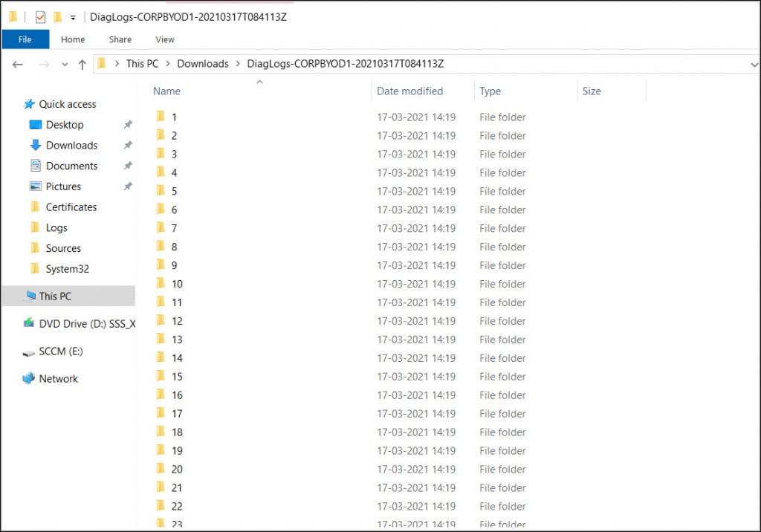
Task: Sort by Size column header
Action: pyautogui.click(x=591, y=91)
